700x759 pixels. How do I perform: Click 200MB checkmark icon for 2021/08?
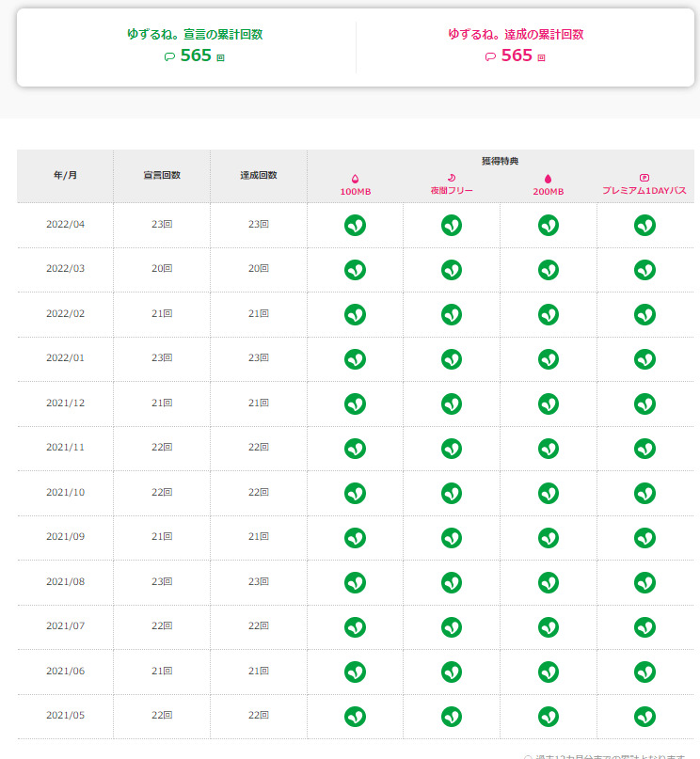coord(548,582)
